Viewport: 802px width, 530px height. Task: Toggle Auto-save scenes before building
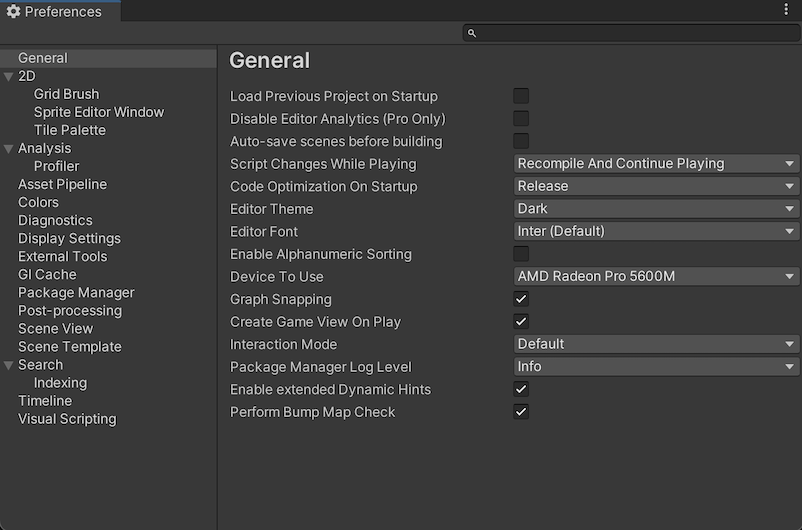(521, 141)
